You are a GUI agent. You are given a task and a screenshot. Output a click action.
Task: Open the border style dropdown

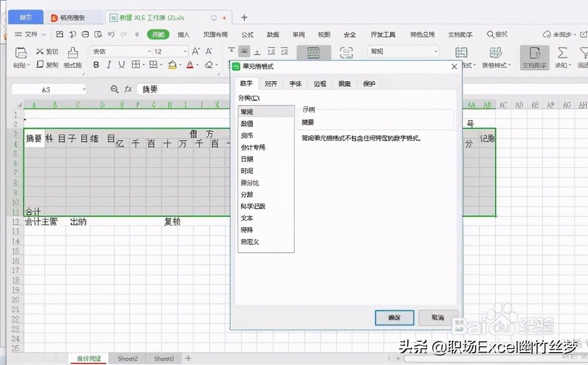tap(143, 65)
